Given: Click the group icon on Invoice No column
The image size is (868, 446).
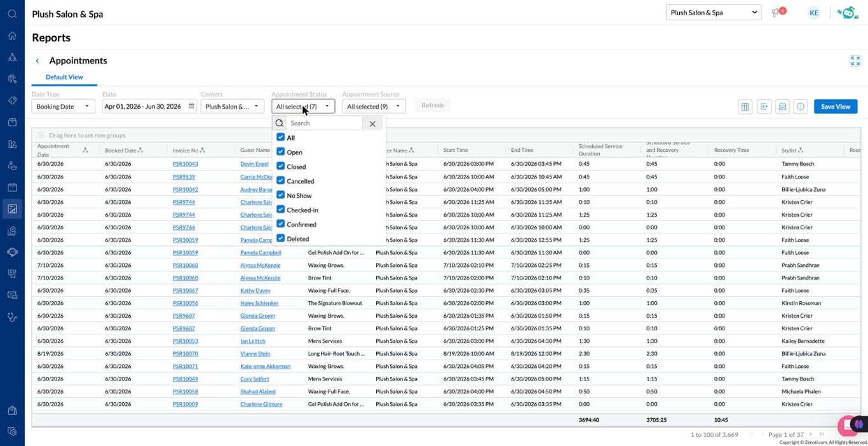Looking at the screenshot, I should 203,151.
